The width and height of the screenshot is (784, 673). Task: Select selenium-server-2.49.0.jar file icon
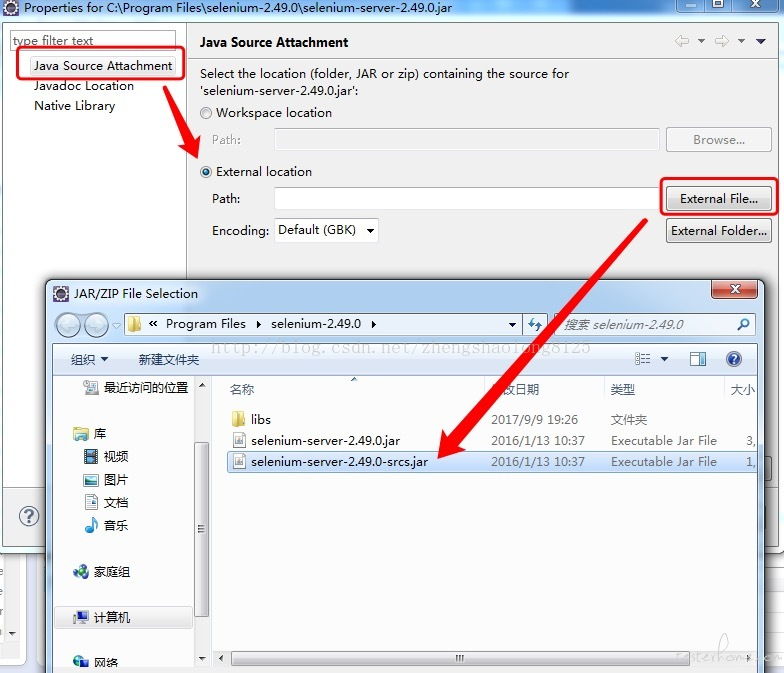pos(239,440)
